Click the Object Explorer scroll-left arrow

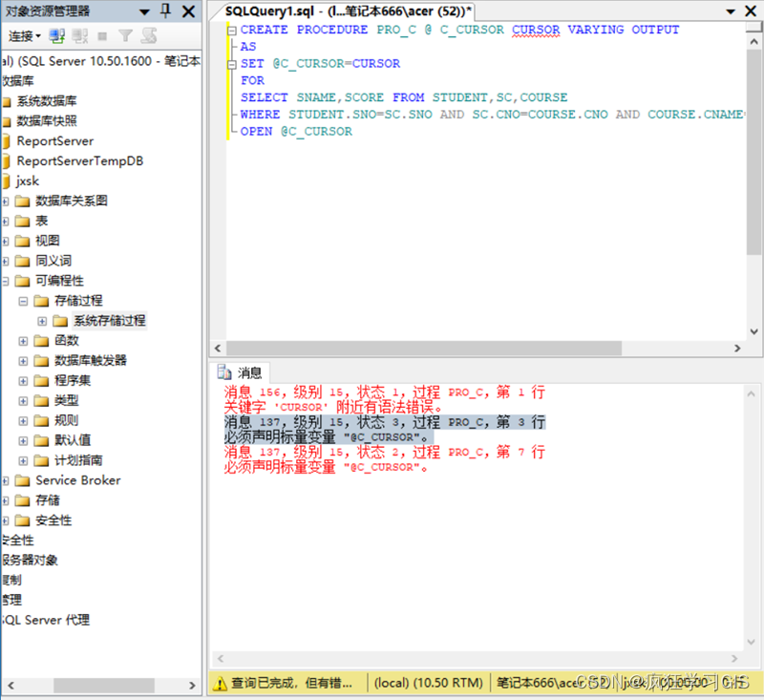[11, 686]
